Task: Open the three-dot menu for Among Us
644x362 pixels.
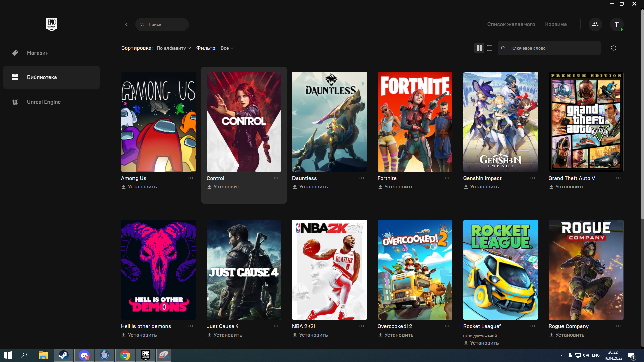Action: tap(191, 178)
